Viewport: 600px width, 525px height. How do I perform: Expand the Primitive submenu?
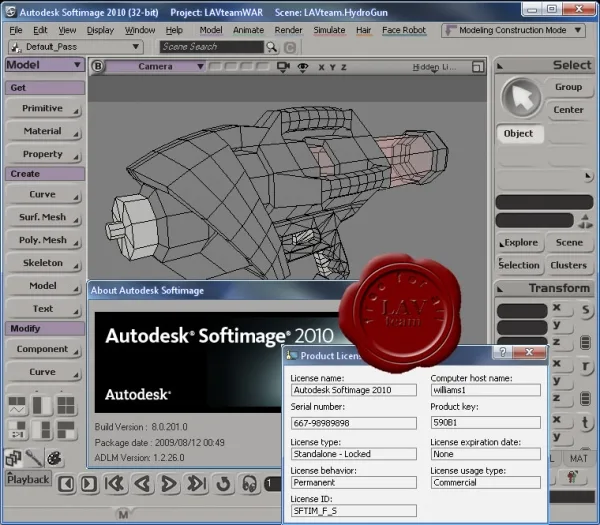pos(44,109)
